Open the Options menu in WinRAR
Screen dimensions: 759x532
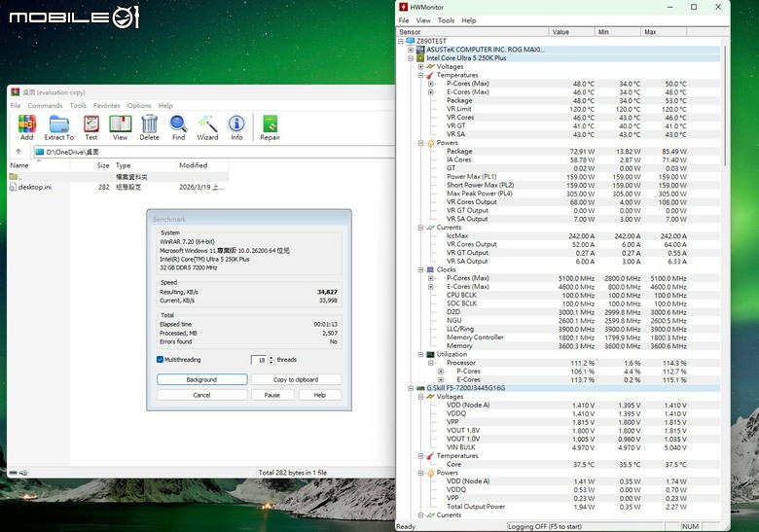139,105
